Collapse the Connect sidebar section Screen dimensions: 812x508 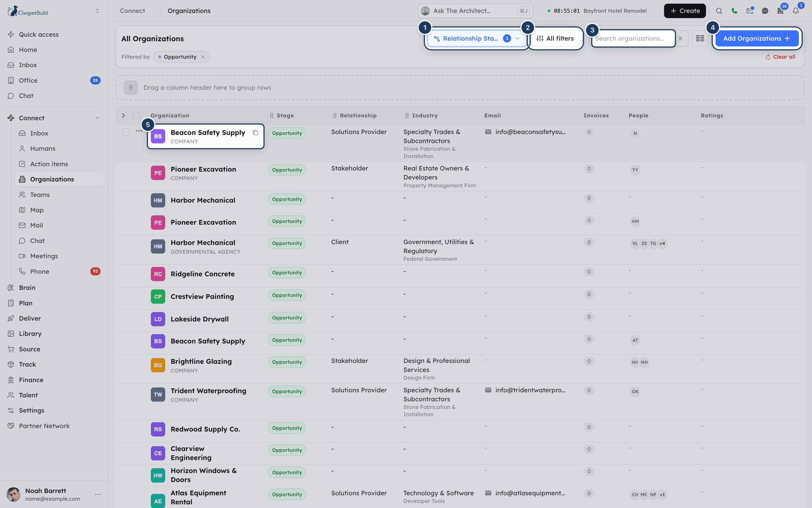tap(97, 118)
